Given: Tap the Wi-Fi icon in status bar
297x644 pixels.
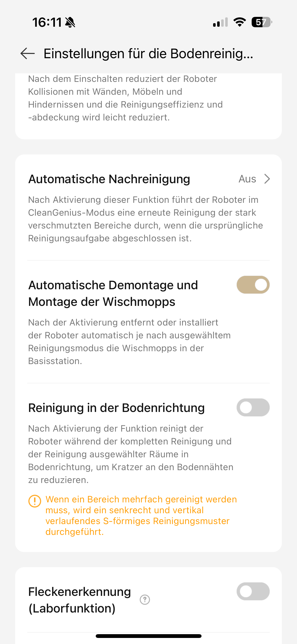Looking at the screenshot, I should point(240,22).
